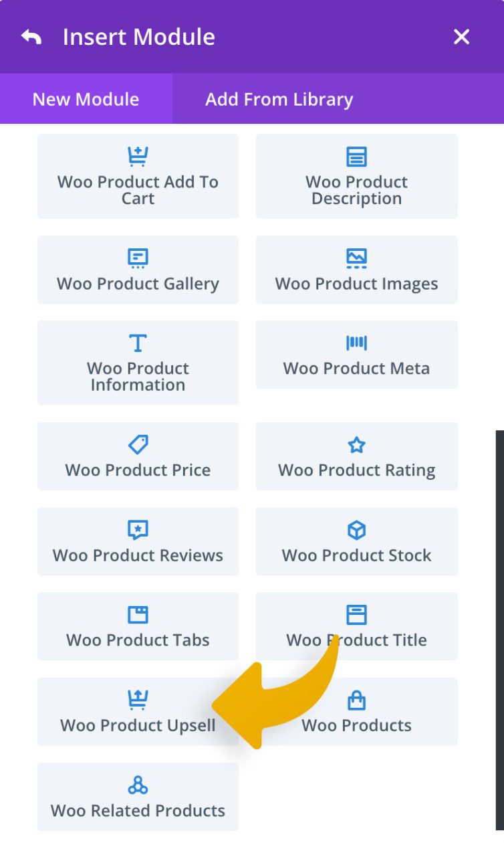
Task: Select the Woo Product Meta barcode icon
Action: [356, 343]
